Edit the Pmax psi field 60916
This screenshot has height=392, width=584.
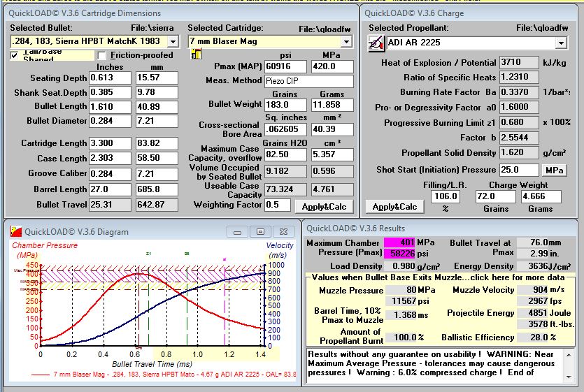285,66
